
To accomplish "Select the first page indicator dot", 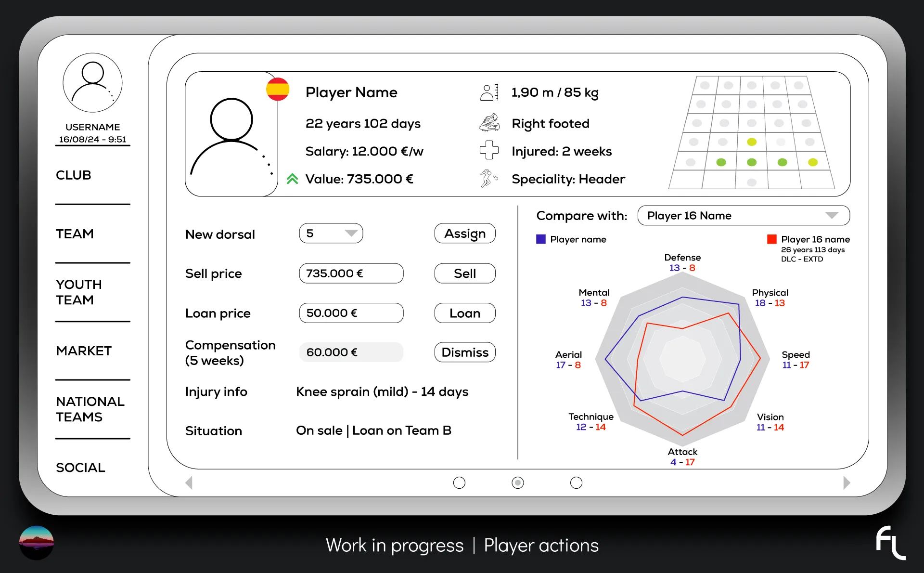I will 460,482.
